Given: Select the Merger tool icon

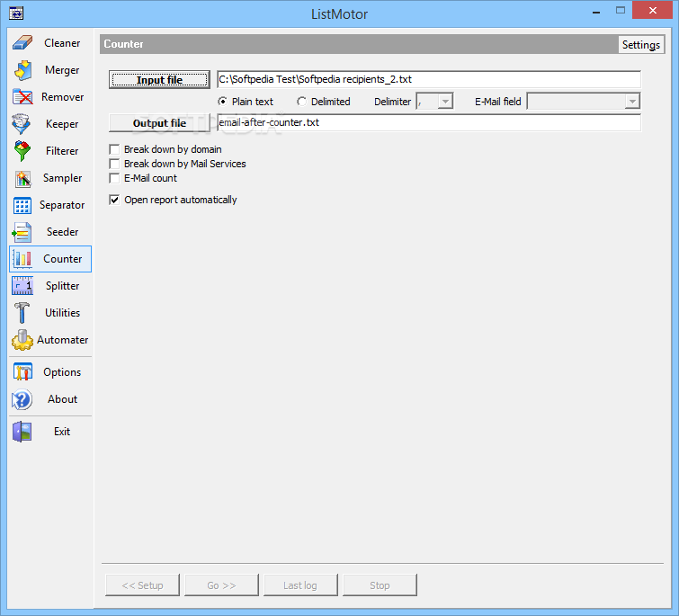Looking at the screenshot, I should tap(22, 70).
